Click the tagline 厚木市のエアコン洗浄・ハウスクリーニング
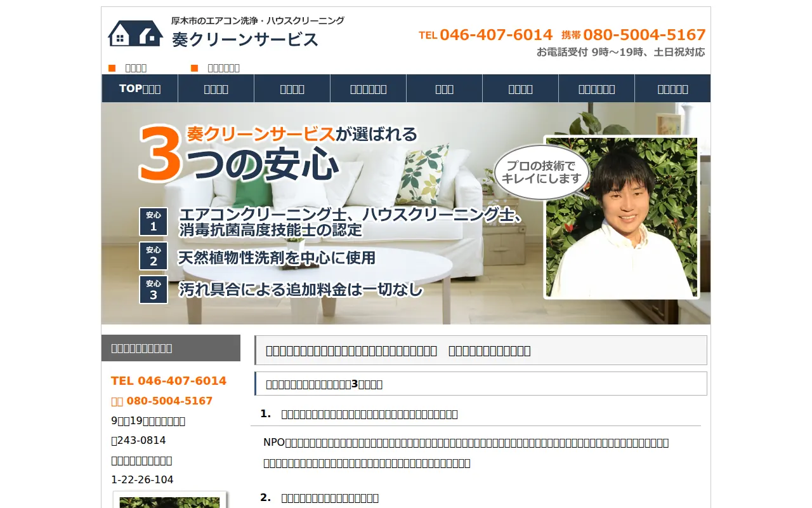 click(258, 20)
